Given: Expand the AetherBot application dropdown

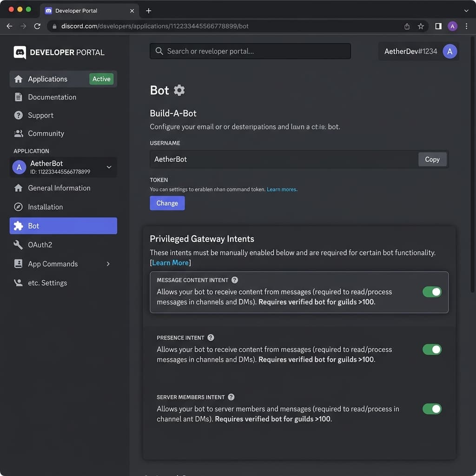Looking at the screenshot, I should pos(109,167).
